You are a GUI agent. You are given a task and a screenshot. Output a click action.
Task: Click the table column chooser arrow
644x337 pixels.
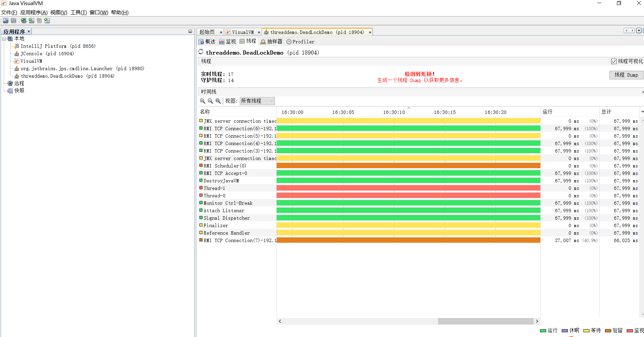(x=642, y=112)
